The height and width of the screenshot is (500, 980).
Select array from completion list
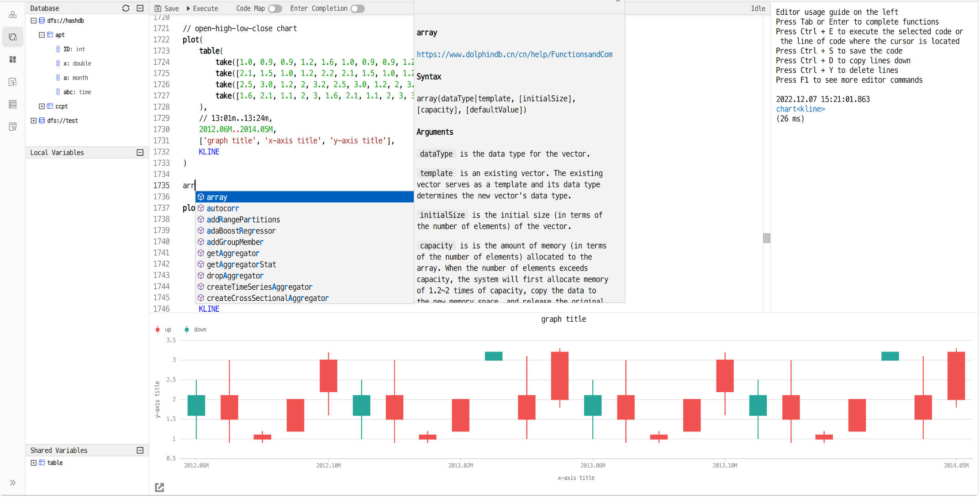pyautogui.click(x=305, y=197)
